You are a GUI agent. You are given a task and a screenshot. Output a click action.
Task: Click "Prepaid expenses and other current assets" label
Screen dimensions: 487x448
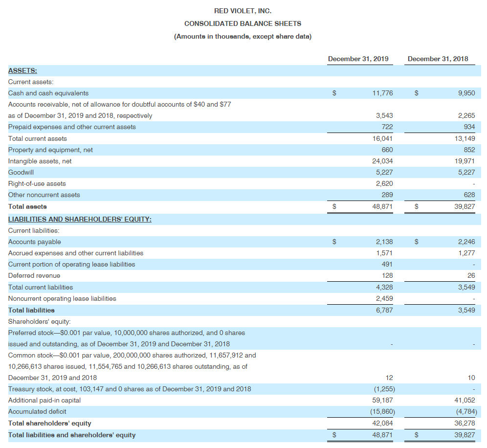(x=72, y=127)
